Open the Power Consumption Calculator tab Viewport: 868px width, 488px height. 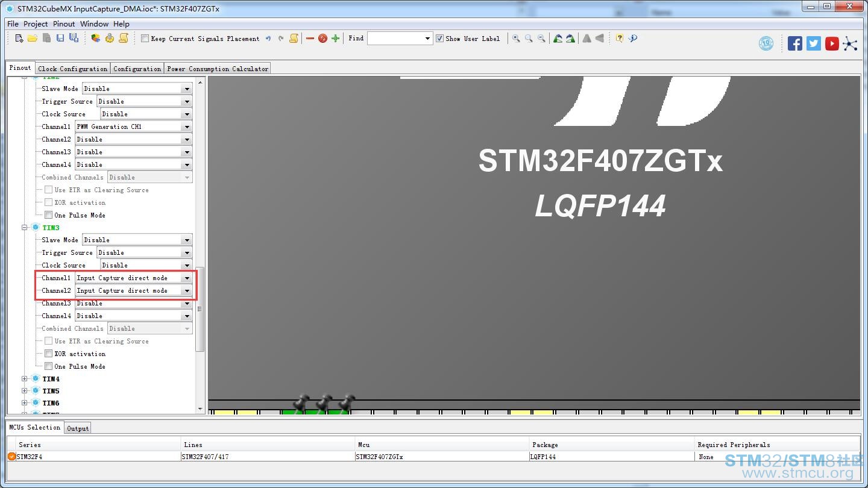(x=218, y=69)
